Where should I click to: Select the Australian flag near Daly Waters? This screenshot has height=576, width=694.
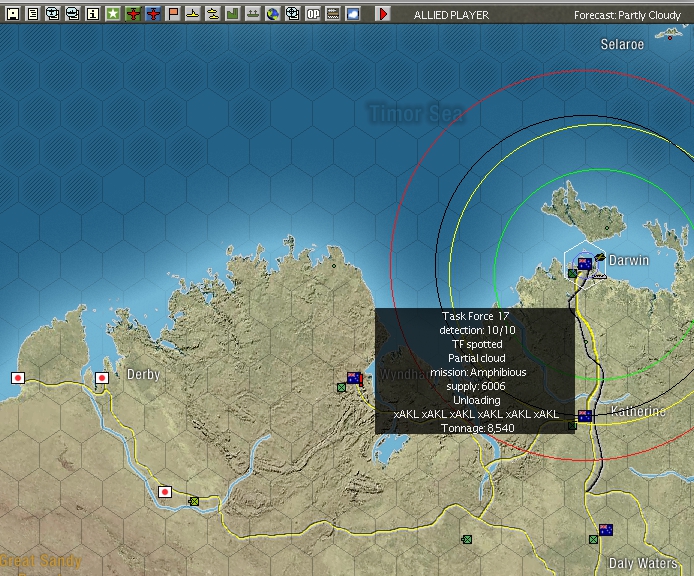coord(606,530)
